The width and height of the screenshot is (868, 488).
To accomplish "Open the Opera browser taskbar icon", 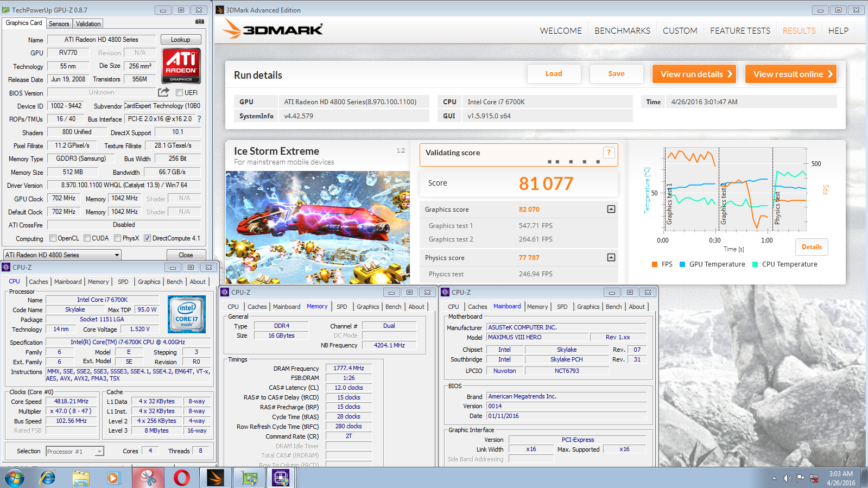I will tap(182, 478).
